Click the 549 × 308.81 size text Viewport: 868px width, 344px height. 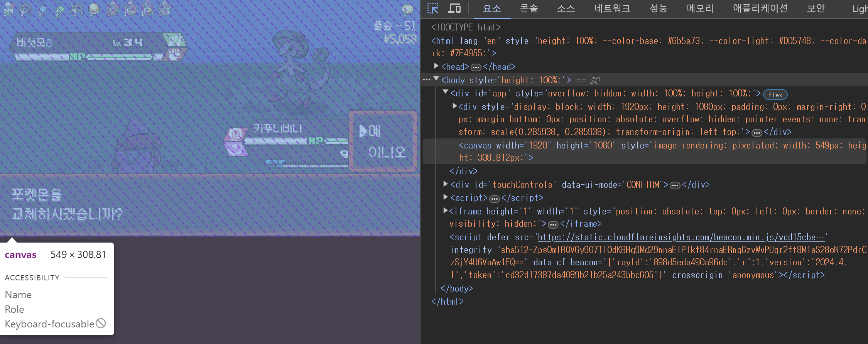tap(78, 255)
